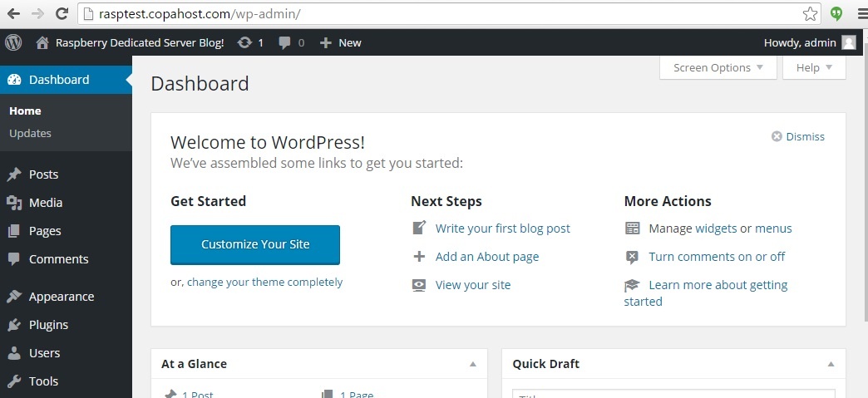
Task: Click the graduation cap Learn more icon
Action: click(632, 285)
